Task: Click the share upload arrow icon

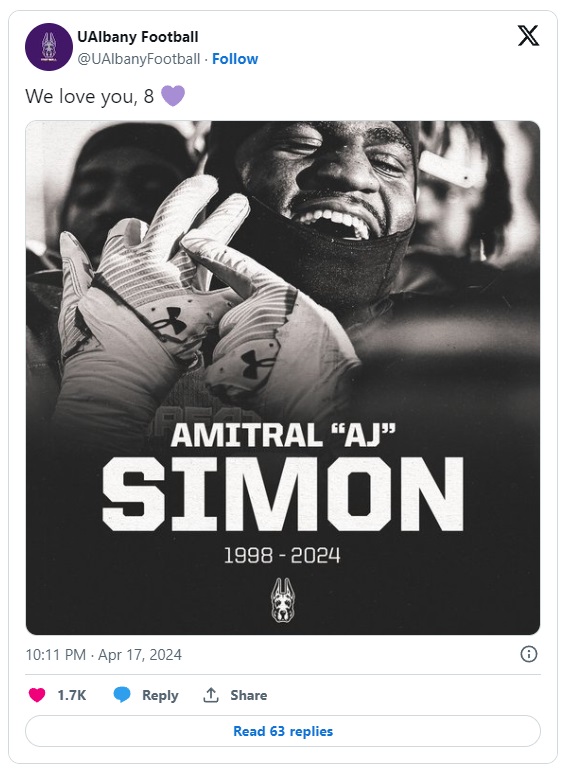Action: 211,695
